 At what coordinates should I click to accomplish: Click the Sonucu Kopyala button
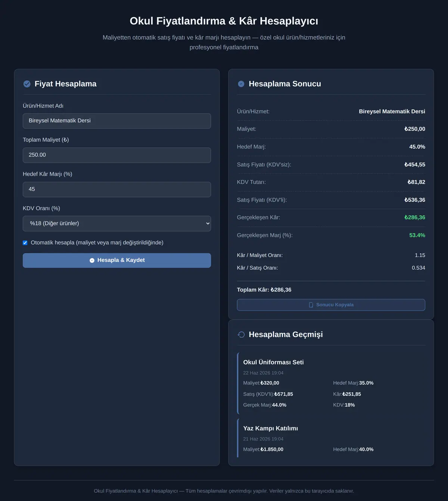331,305
